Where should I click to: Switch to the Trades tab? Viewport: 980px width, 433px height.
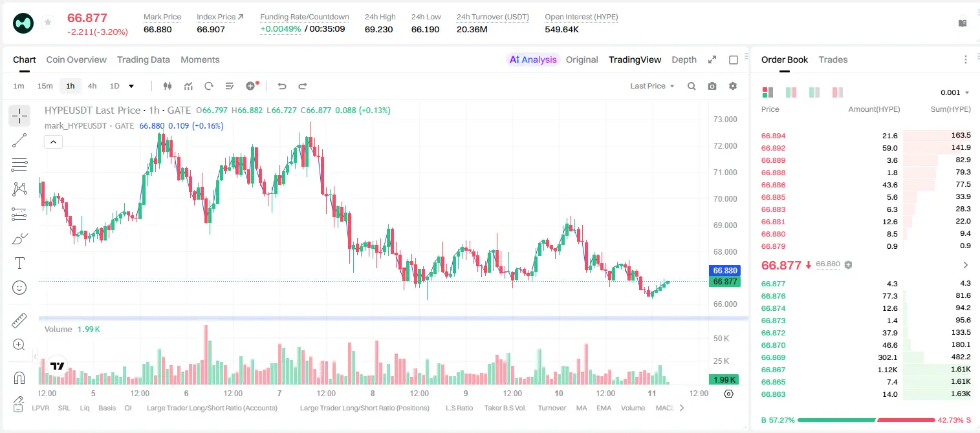(x=833, y=59)
